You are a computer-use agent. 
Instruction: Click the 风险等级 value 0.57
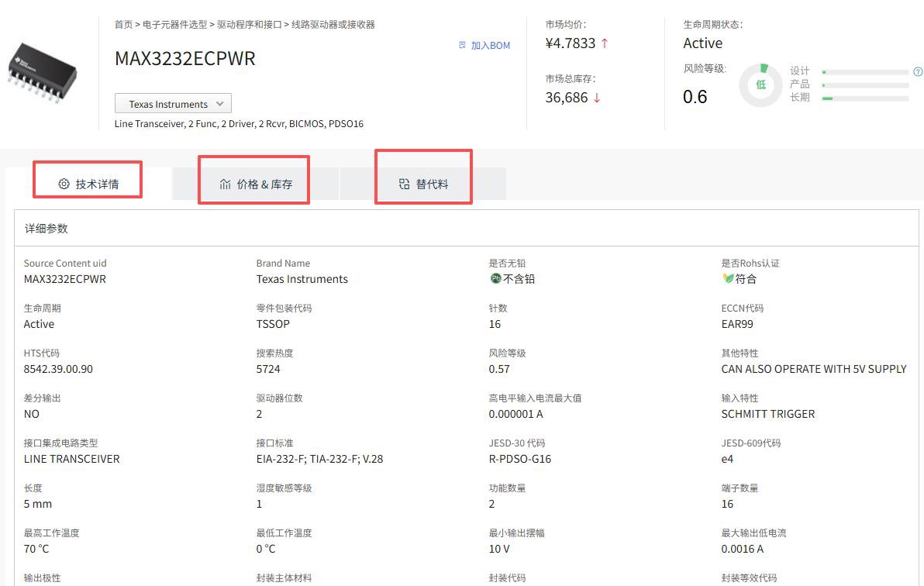pyautogui.click(x=499, y=369)
